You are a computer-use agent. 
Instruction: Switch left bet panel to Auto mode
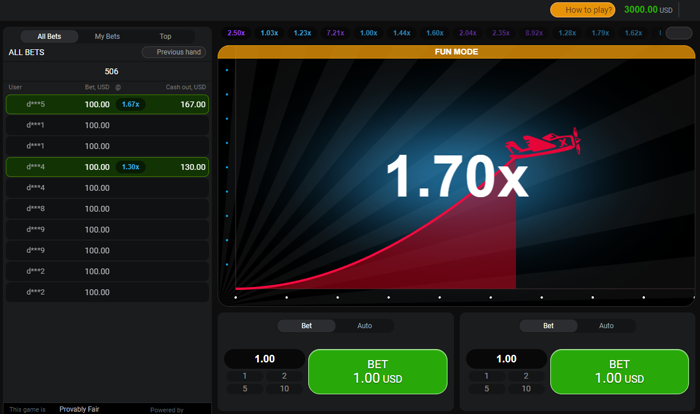tap(364, 326)
